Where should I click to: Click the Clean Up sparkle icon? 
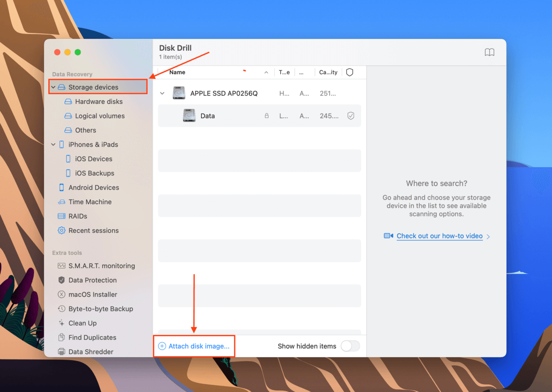pos(62,323)
